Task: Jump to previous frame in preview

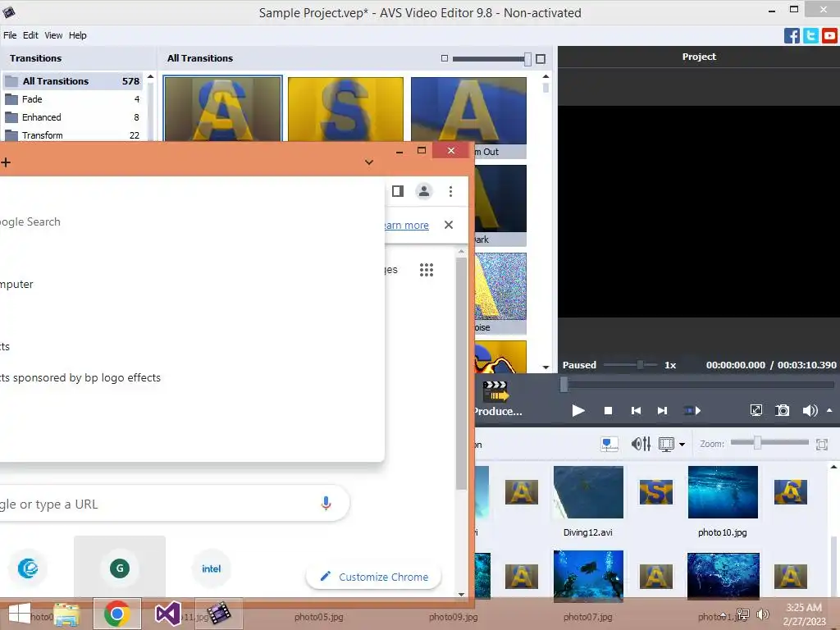Action: (636, 411)
